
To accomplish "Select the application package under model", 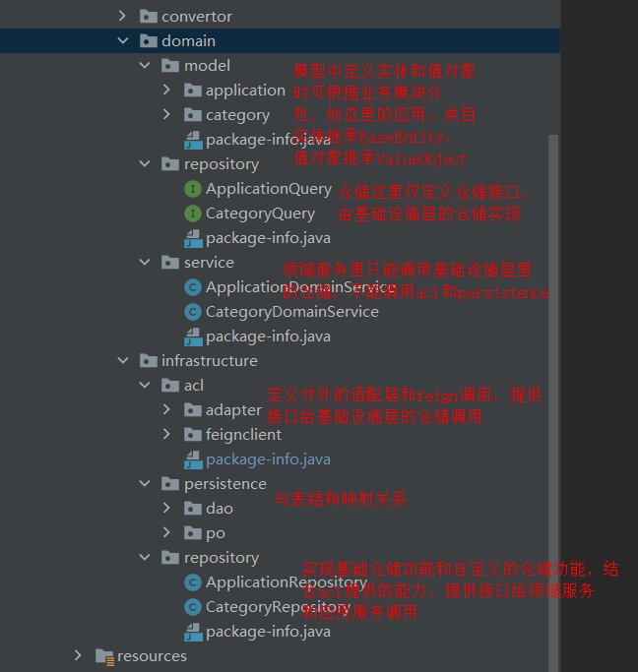I will point(244,91).
